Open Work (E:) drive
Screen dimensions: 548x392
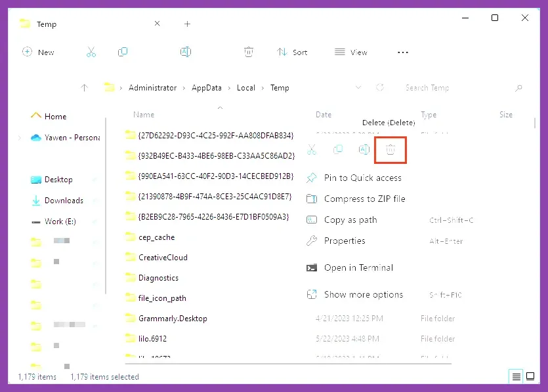pyautogui.click(x=53, y=222)
